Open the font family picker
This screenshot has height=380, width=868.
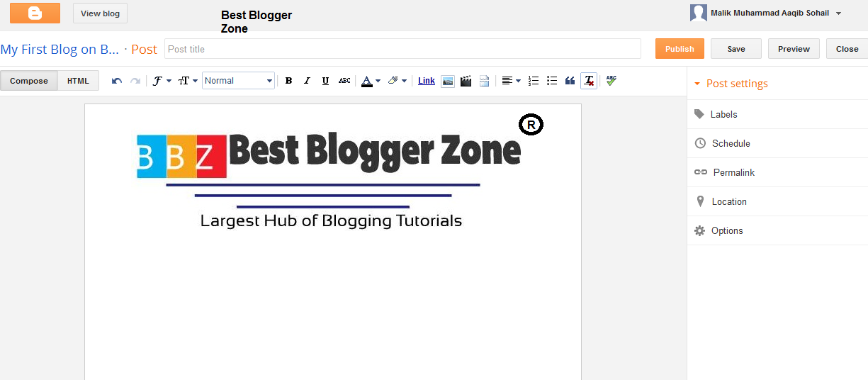point(162,81)
